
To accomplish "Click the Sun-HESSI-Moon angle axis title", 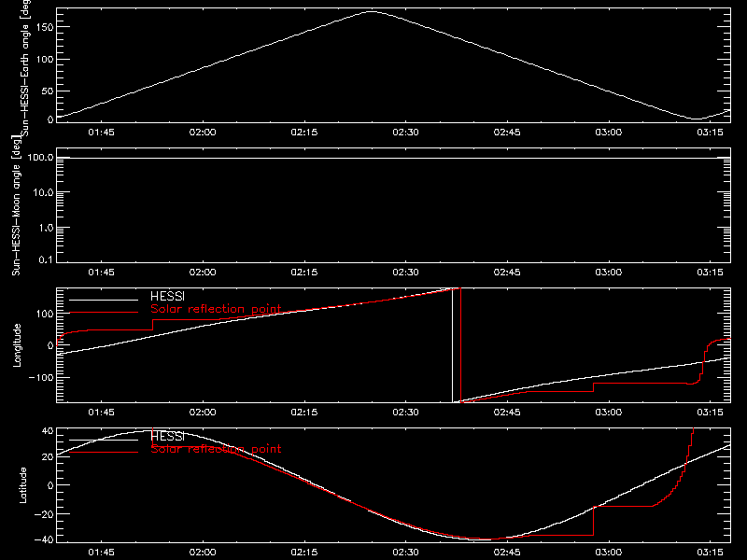I will pyautogui.click(x=16, y=205).
